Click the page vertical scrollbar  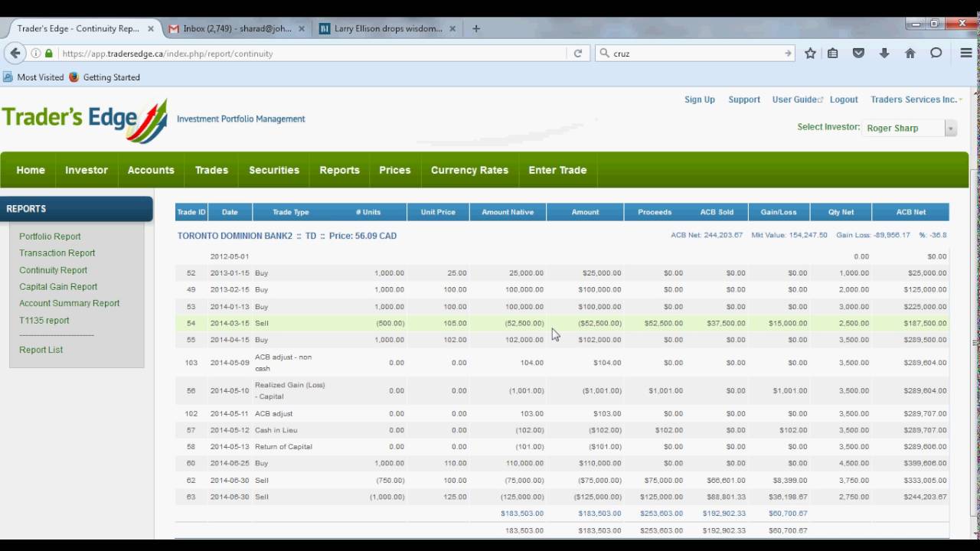(x=974, y=344)
